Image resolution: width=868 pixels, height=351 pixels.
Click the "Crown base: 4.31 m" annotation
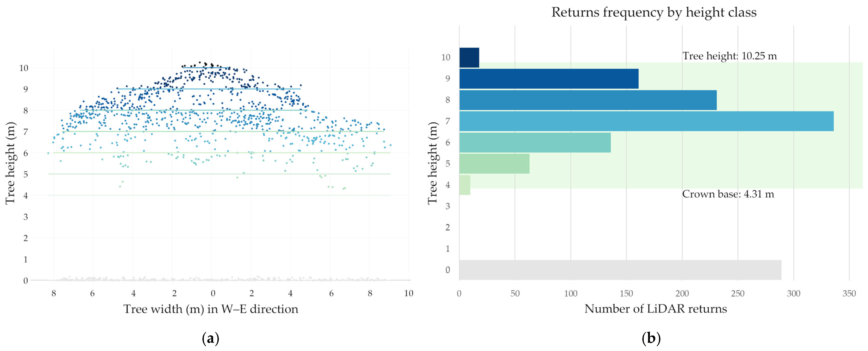click(x=728, y=194)
